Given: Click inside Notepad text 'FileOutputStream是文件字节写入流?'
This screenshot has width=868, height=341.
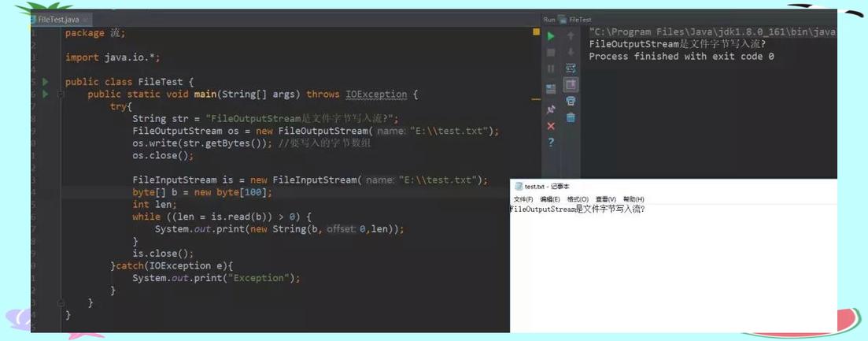Looking at the screenshot, I should (578, 209).
